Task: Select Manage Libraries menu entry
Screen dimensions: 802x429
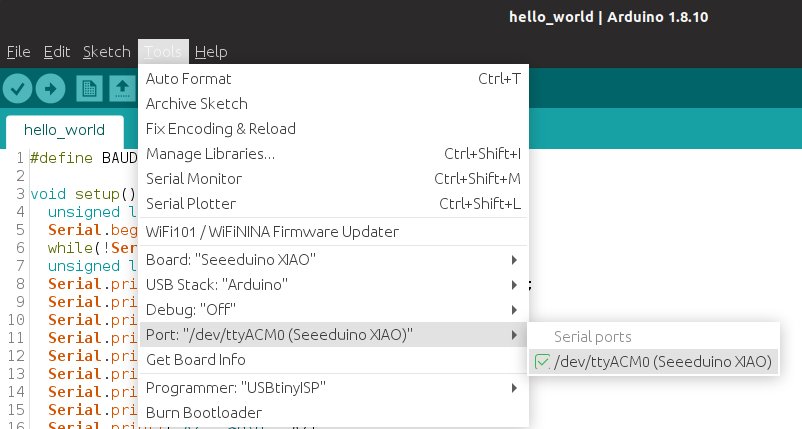Action: coord(210,153)
